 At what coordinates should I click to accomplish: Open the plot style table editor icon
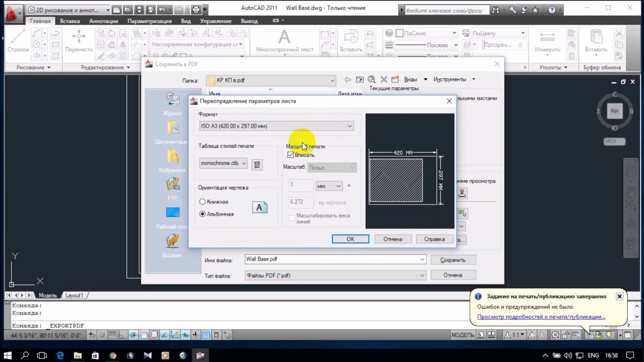pos(257,164)
